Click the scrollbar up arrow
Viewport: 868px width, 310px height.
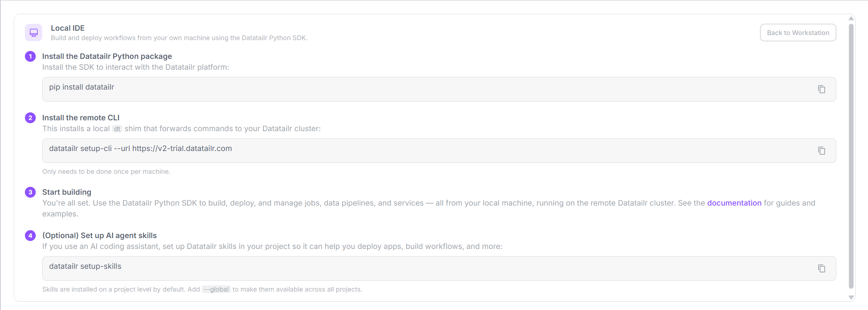point(851,18)
